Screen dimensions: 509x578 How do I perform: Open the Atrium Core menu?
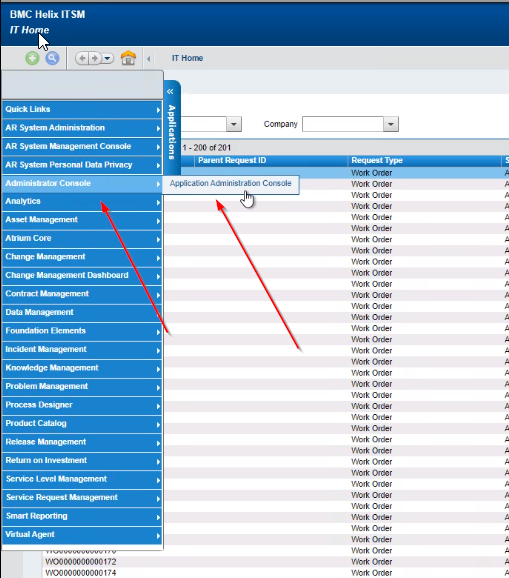point(82,238)
